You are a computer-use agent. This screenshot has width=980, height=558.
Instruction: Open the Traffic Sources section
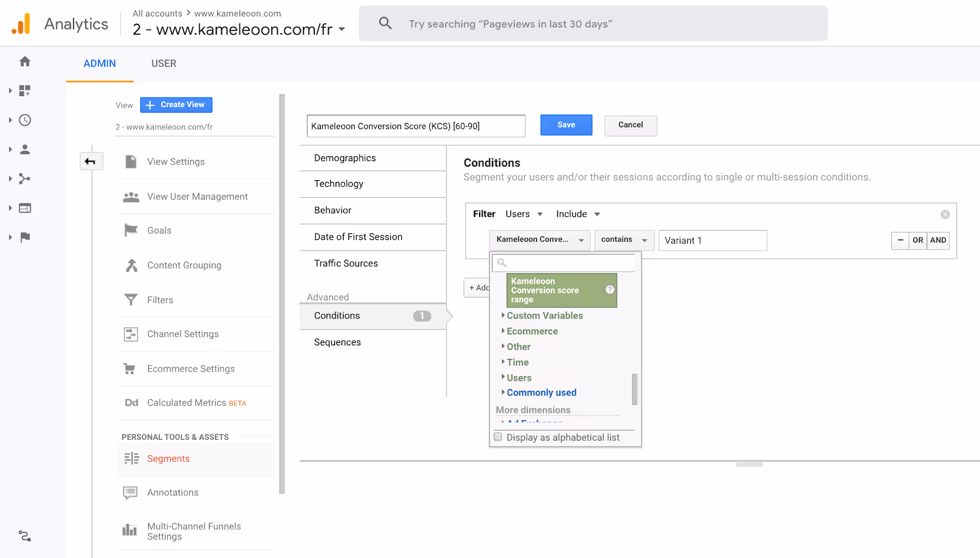point(345,263)
